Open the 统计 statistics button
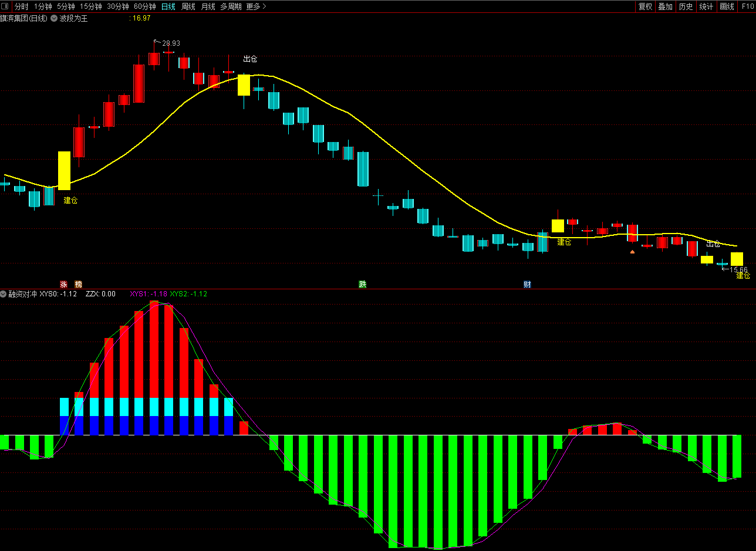Image resolution: width=756 pixels, height=551 pixels. (706, 6)
